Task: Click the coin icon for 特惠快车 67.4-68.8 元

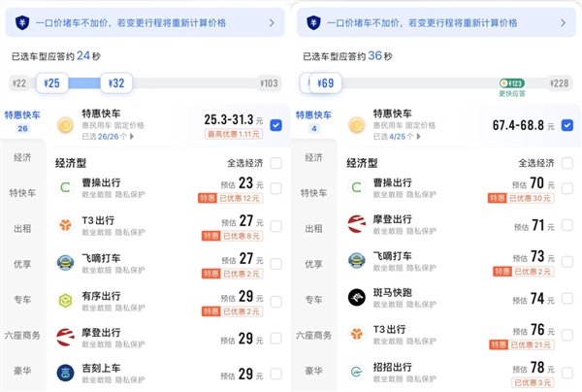Action: tap(357, 125)
